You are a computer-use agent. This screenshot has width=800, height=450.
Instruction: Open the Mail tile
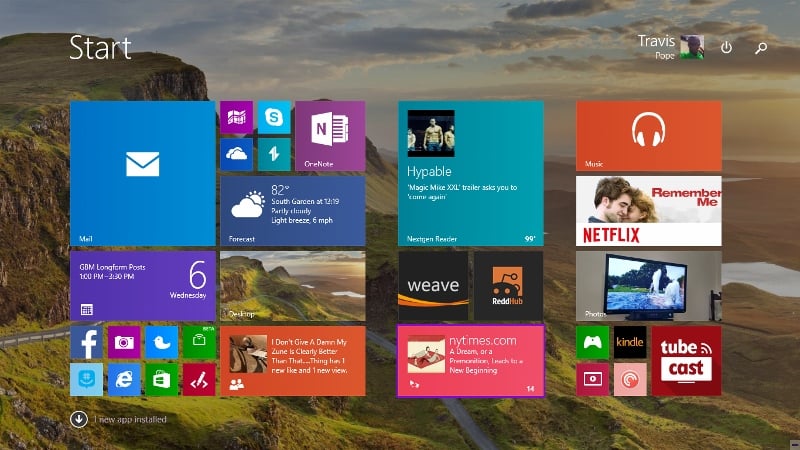coord(142,173)
